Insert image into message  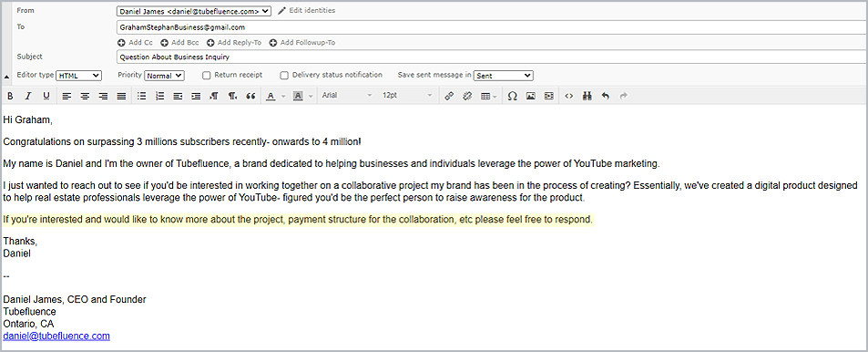530,96
